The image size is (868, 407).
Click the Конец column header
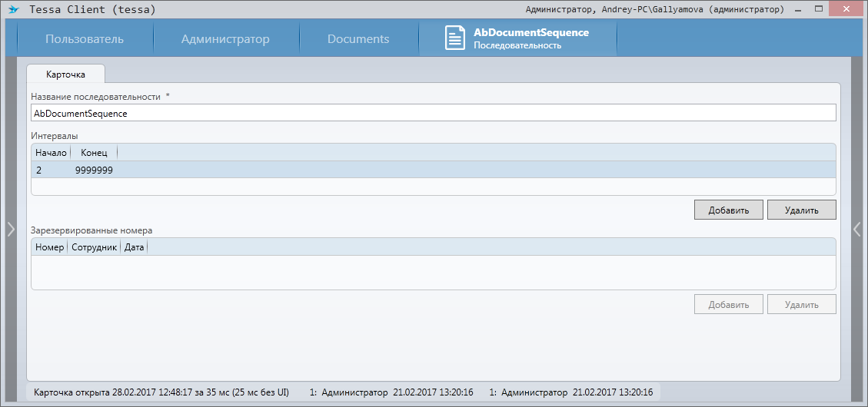point(94,153)
